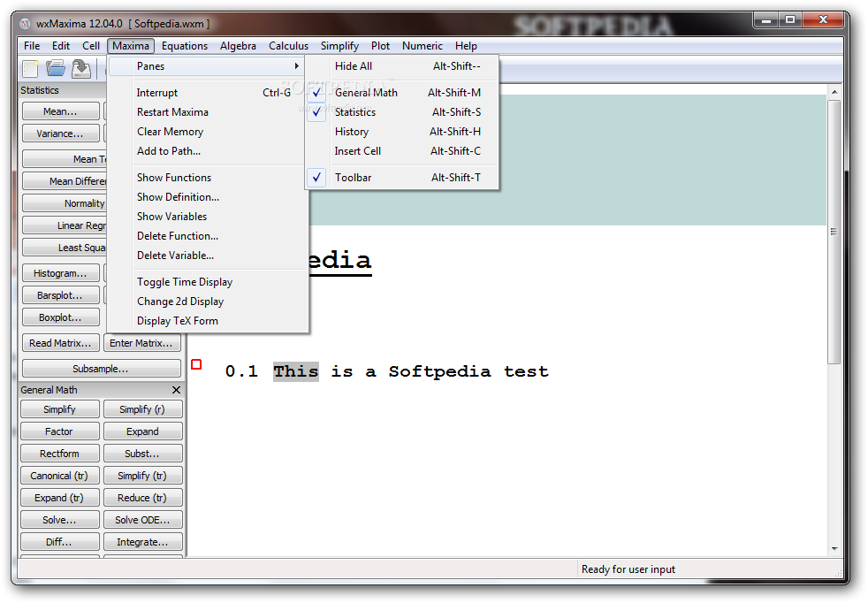Click the Variance... button
The width and height of the screenshot is (868, 603).
61,134
